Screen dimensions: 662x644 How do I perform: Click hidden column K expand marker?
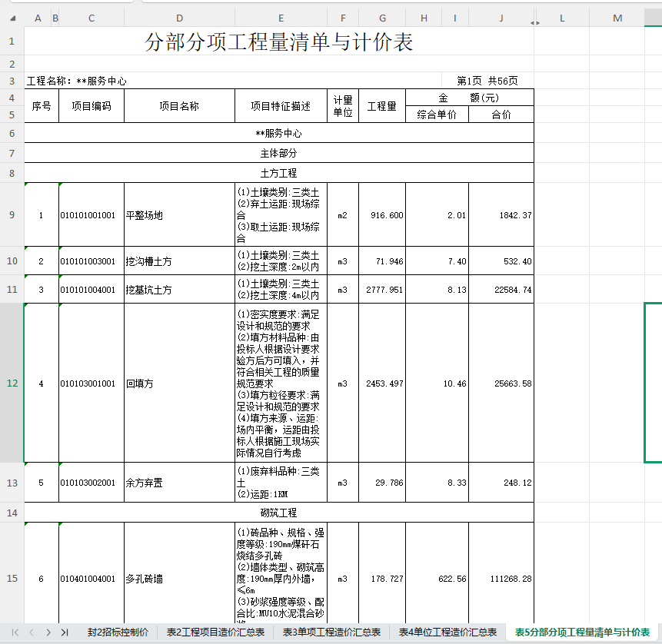pos(534,23)
